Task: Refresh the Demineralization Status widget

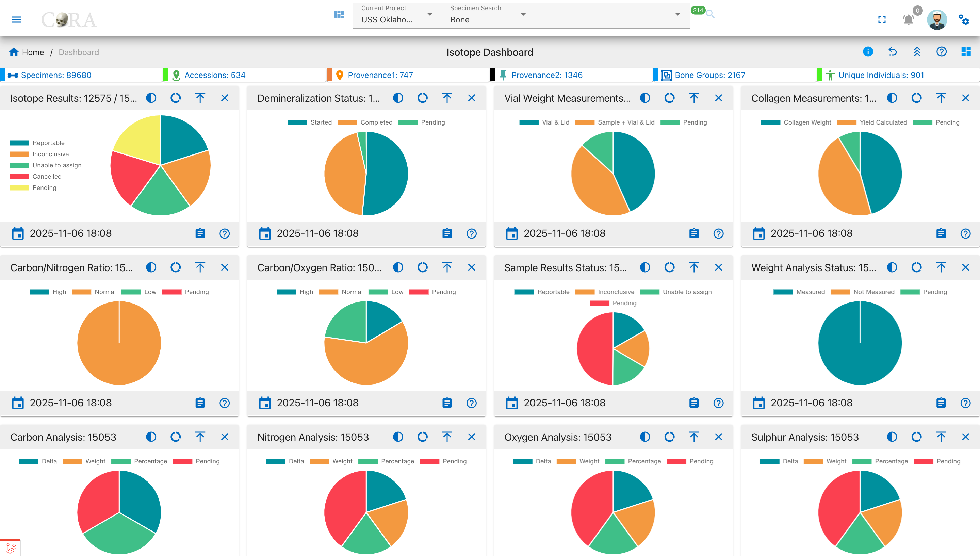Action: tap(423, 98)
